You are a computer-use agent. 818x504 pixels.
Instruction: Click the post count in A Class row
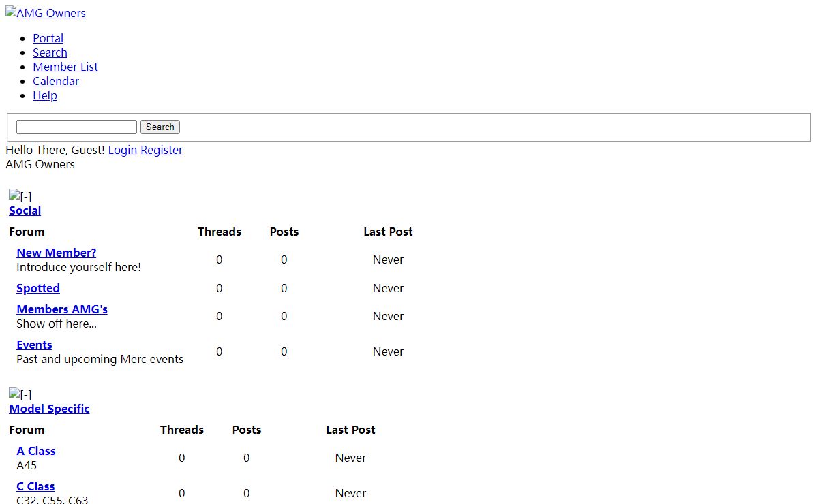(x=246, y=458)
